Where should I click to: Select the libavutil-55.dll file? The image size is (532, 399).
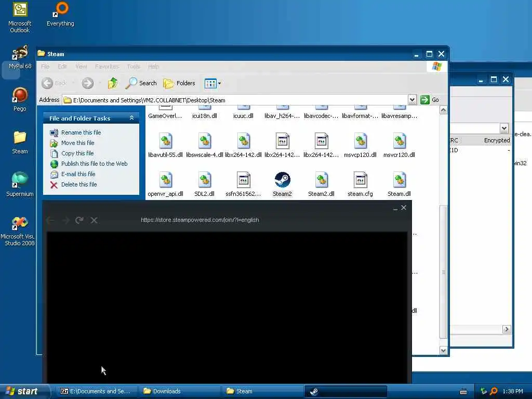(x=165, y=145)
